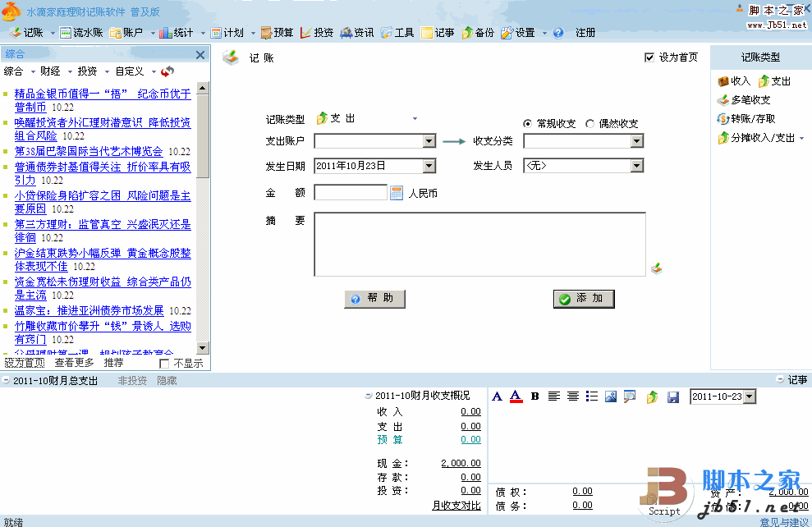Viewport: 812px width, 527px height.
Task: Switch to the 自定义 news tab
Action: click(130, 71)
